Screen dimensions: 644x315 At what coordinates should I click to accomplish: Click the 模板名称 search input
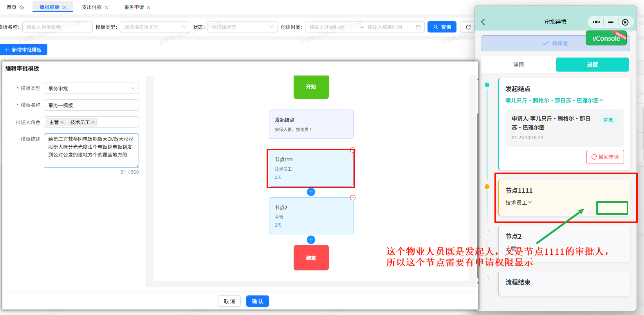pos(58,27)
